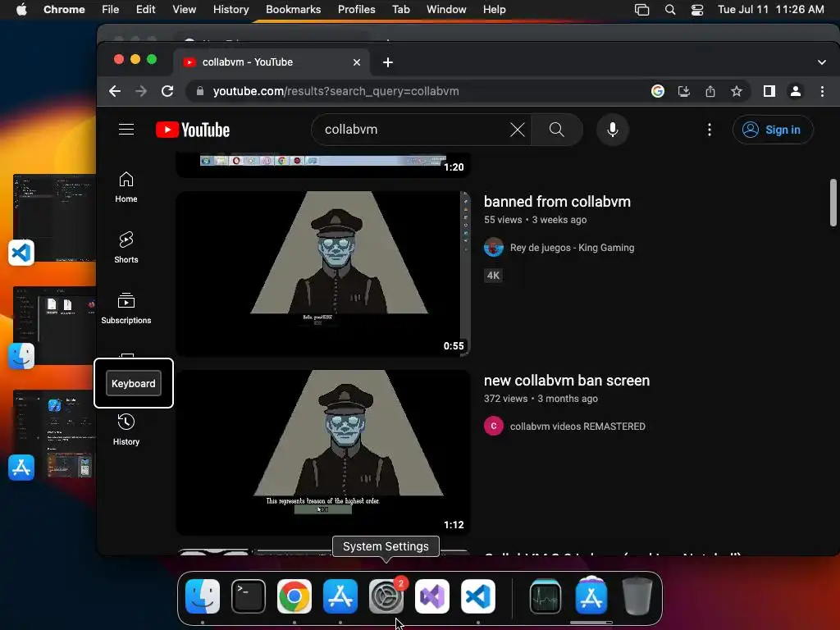Visit collabvm videos REMASTERED channel
Screen dimensions: 840x630
[x=577, y=427]
